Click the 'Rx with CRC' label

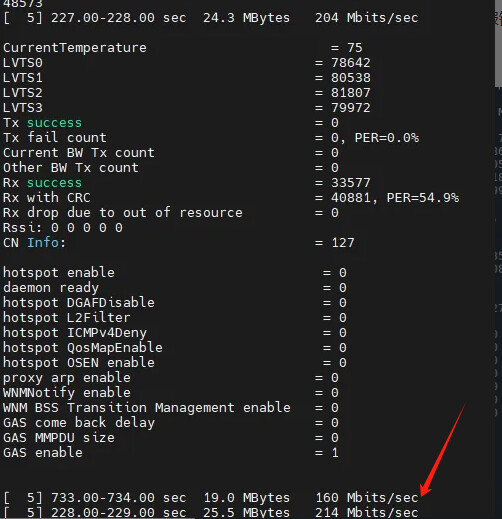[x=47, y=198]
